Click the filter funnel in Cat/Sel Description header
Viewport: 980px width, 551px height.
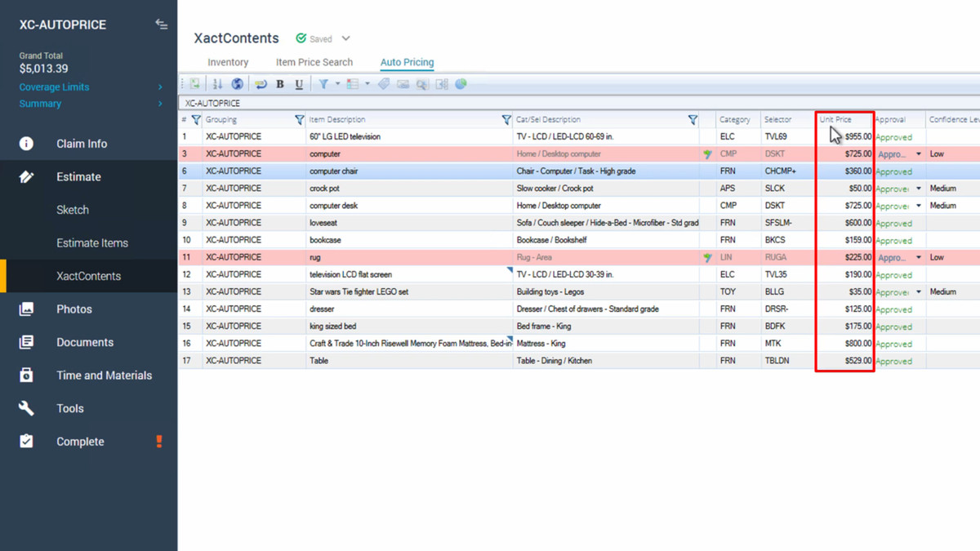tap(693, 120)
